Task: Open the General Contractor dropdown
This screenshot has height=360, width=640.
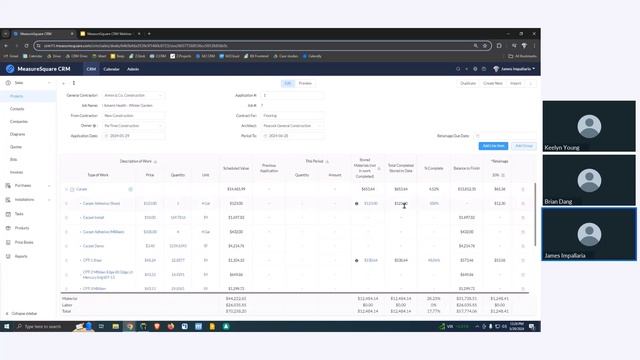Action: click(x=133, y=96)
